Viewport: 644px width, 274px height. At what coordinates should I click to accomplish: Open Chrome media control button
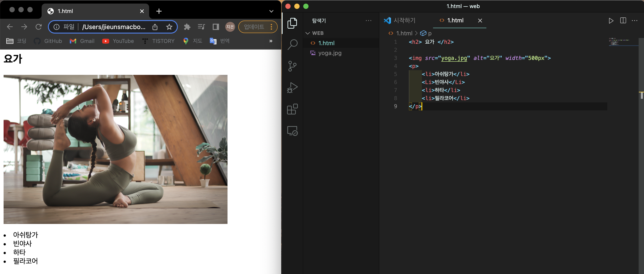coord(201,27)
